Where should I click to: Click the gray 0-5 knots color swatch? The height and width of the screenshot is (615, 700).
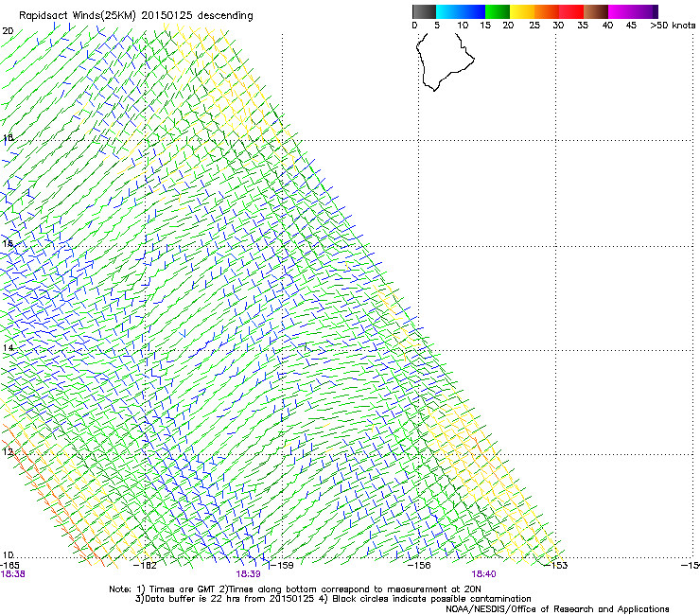(424, 11)
